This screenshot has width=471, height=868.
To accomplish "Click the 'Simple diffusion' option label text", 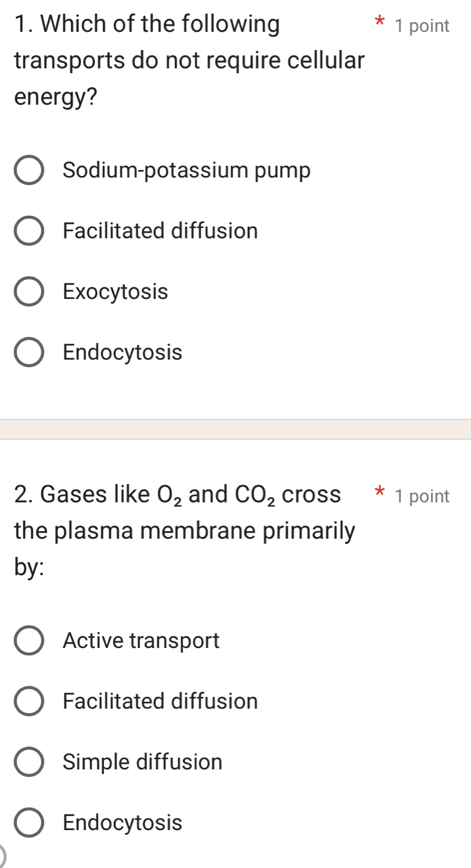I will (143, 762).
